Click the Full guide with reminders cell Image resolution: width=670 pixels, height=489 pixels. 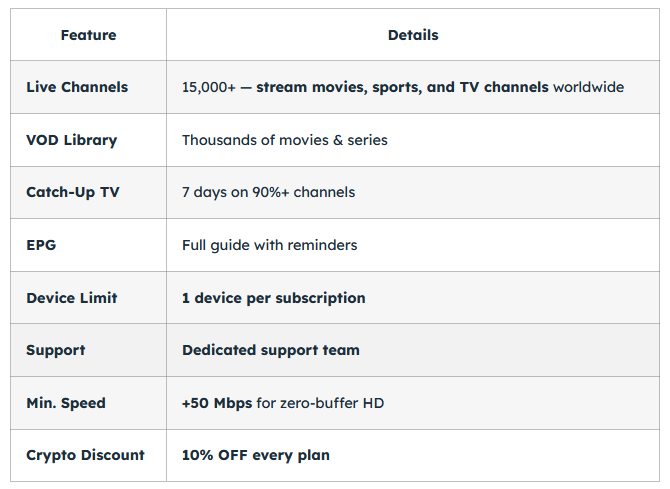click(269, 245)
